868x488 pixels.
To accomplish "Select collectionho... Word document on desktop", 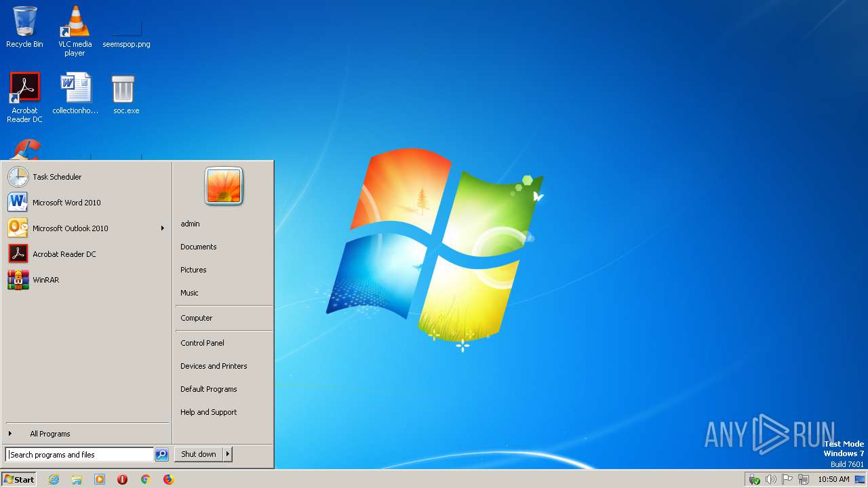I will point(75,94).
